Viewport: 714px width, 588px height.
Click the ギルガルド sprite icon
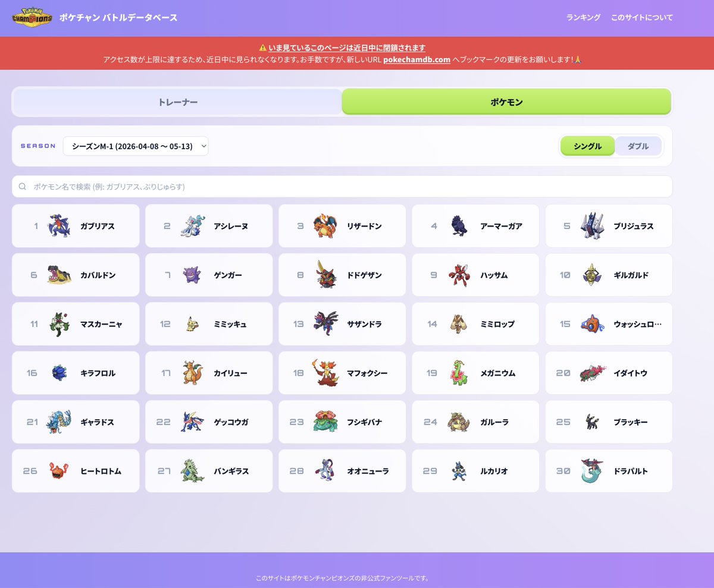click(x=592, y=275)
